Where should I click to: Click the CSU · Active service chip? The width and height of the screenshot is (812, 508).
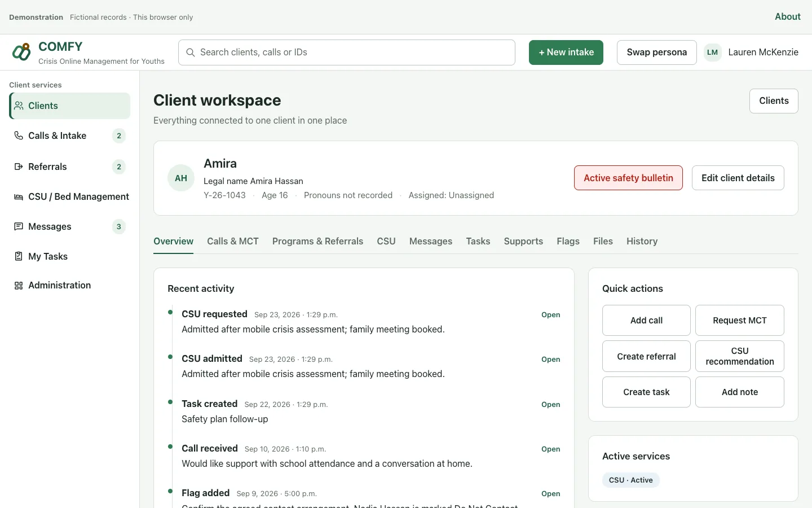pyautogui.click(x=631, y=480)
